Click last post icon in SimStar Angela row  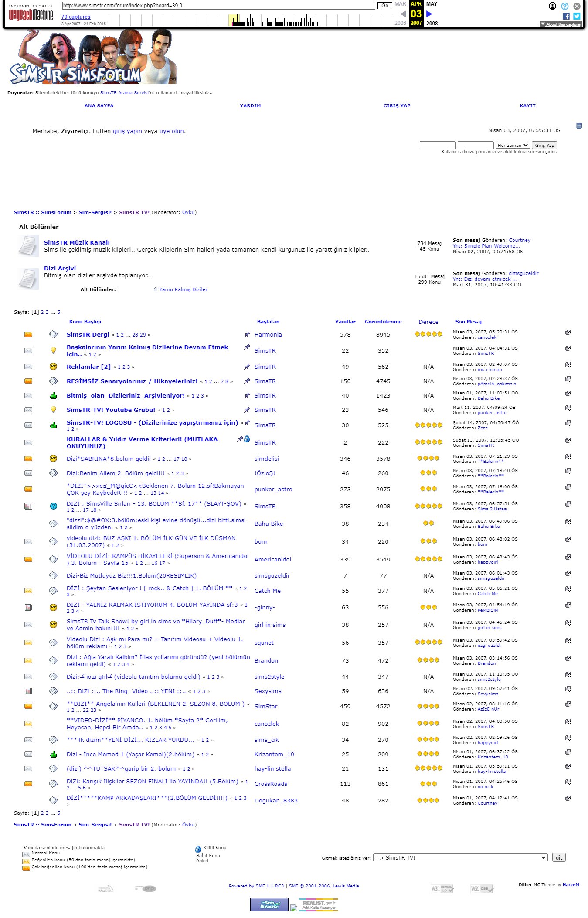coord(568,704)
